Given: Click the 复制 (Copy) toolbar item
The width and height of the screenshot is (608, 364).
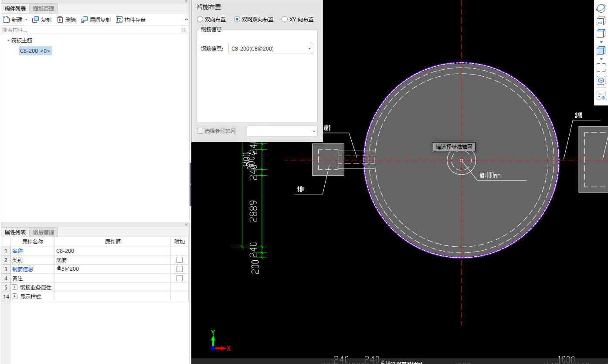Looking at the screenshot, I should tap(42, 20).
